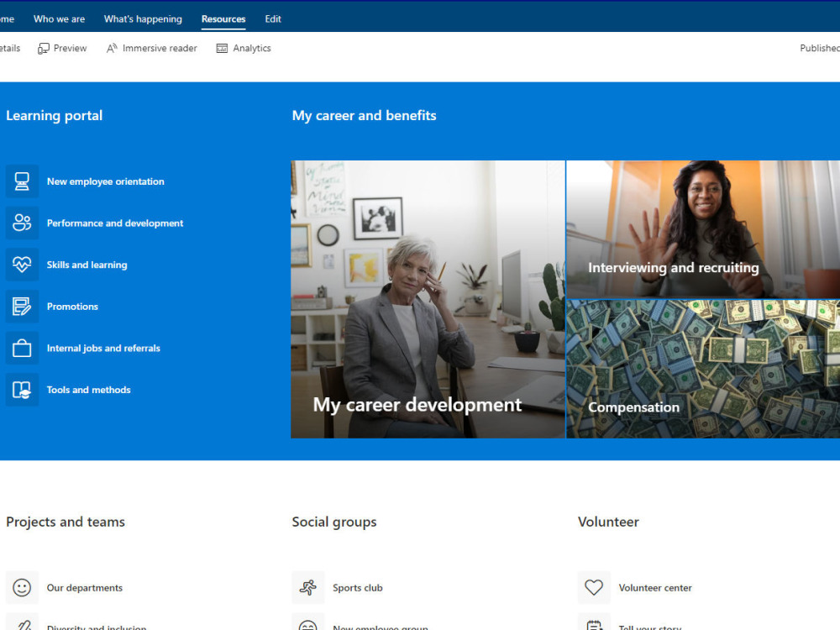Screen dimensions: 840x630
Task: Open page Analytics
Action: (x=244, y=48)
